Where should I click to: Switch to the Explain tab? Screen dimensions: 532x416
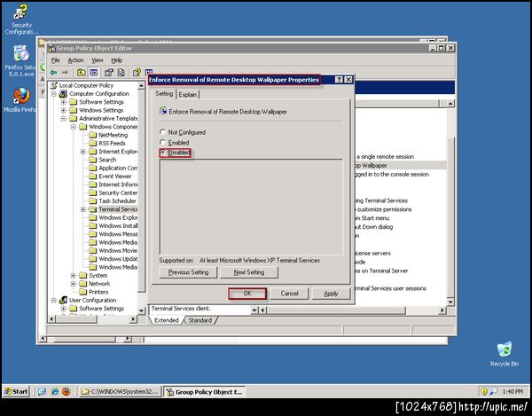188,95
